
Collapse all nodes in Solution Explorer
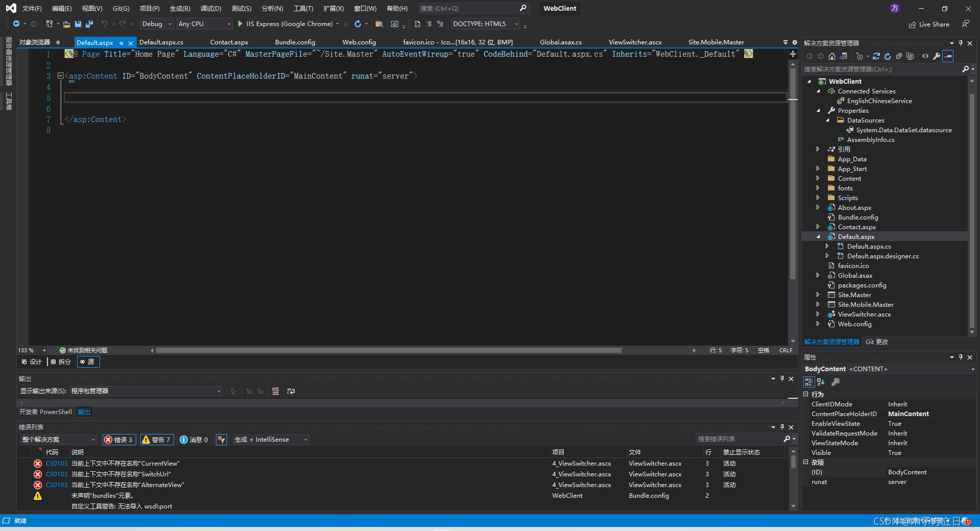click(899, 56)
